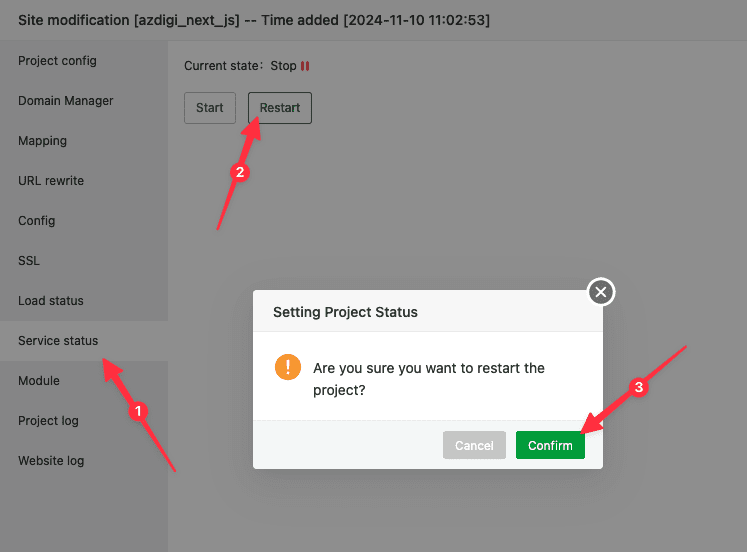Show the Project log
Viewport: 747px width, 552px height.
point(48,421)
